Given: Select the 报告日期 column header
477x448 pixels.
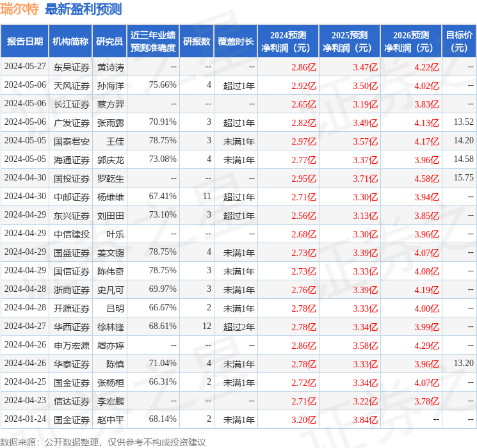Looking at the screenshot, I should click(x=24, y=42).
